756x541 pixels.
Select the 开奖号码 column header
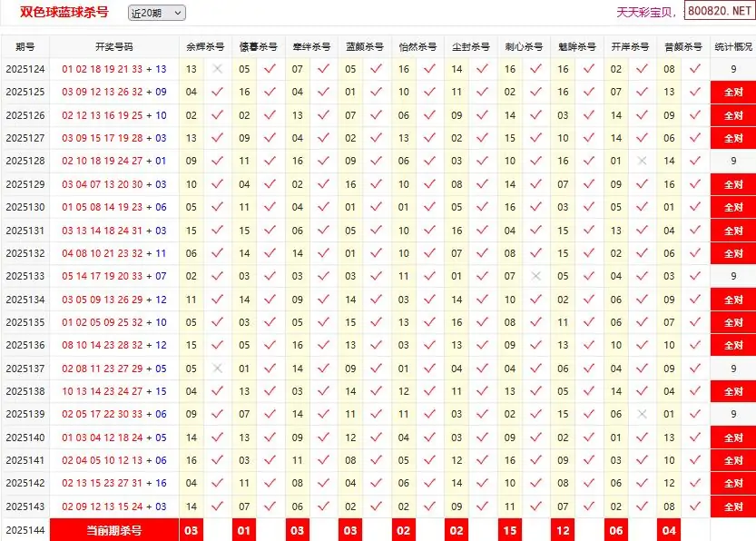(x=113, y=46)
